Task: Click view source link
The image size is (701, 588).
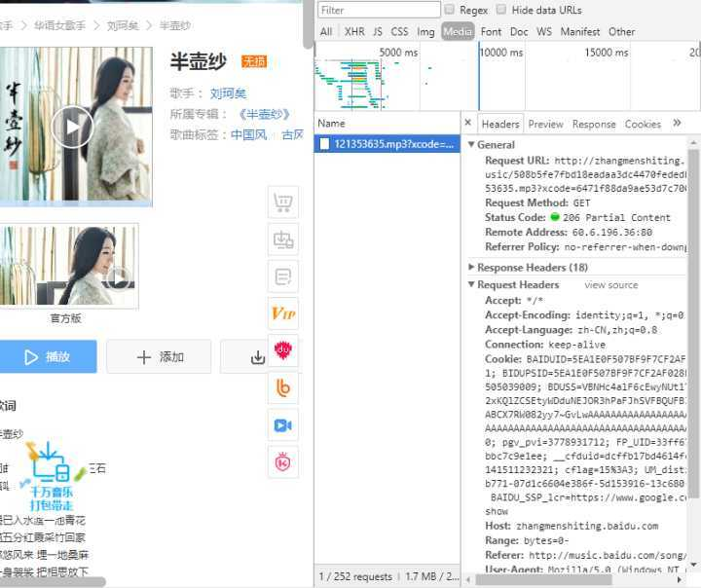Action: pyautogui.click(x=611, y=285)
